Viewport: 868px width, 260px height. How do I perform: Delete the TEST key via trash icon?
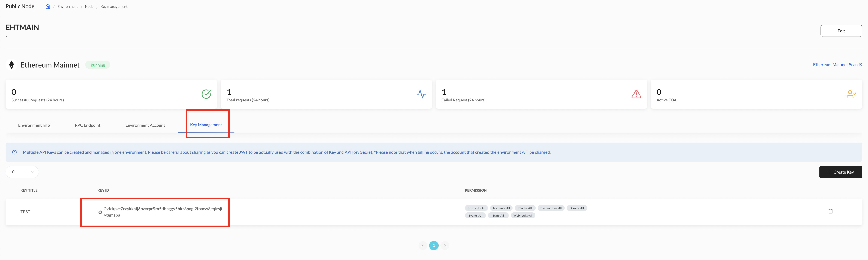[830, 211]
